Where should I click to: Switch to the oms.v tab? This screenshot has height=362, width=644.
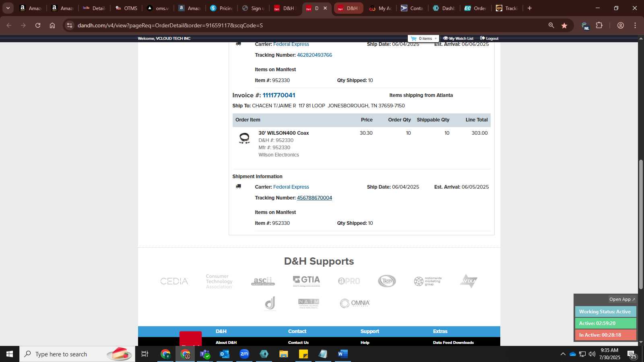158,8
